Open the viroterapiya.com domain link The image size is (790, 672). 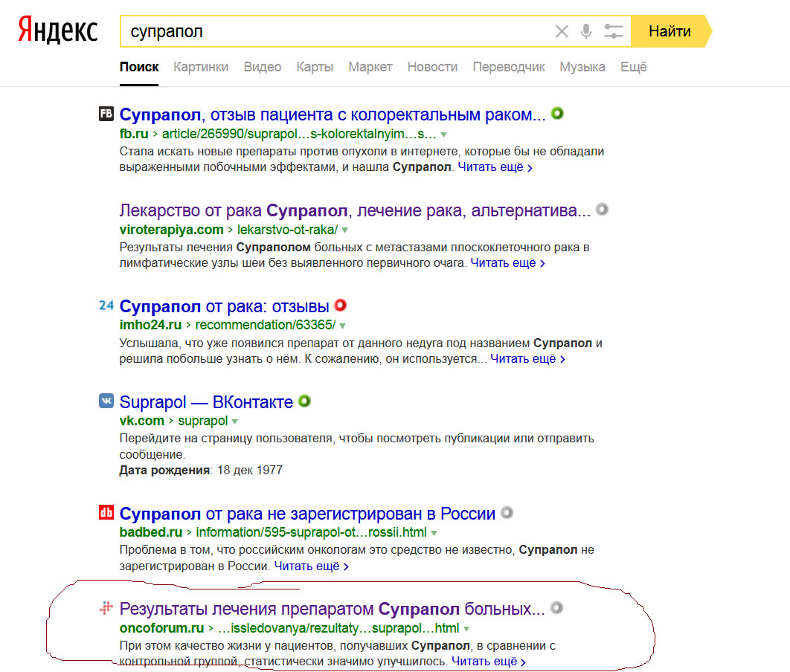click(x=171, y=230)
